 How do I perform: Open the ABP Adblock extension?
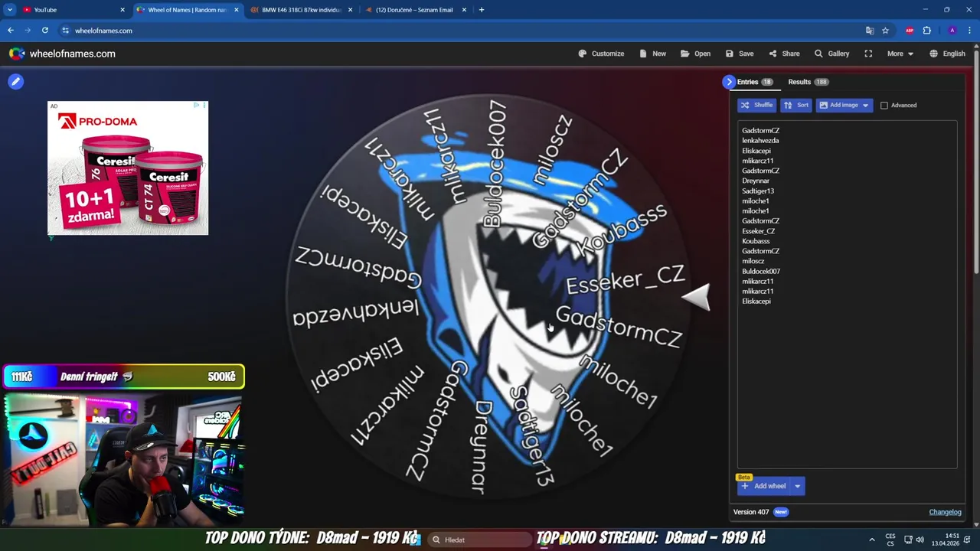(x=910, y=31)
